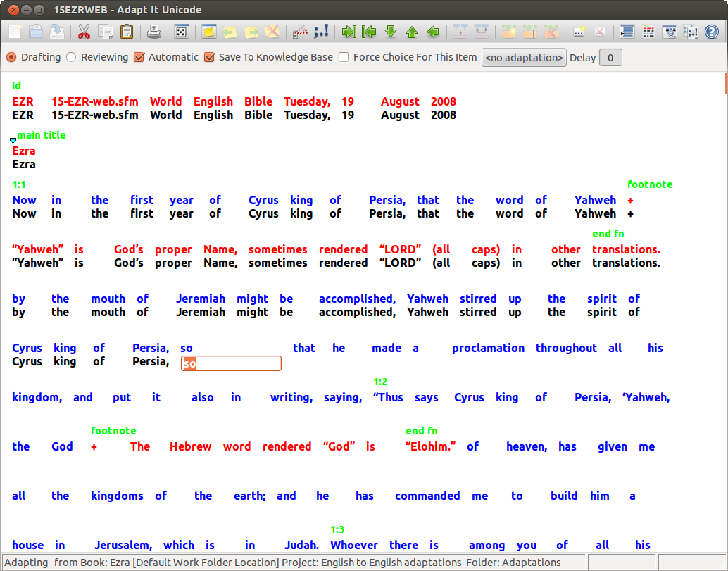Open the Guesser settings dice icon
The height and width of the screenshot is (571, 728).
[181, 32]
